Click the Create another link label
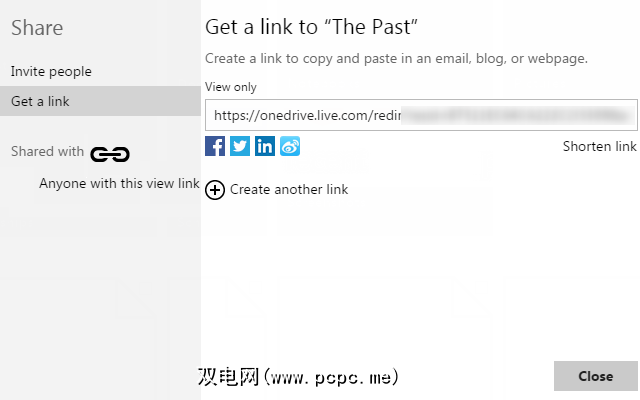The height and width of the screenshot is (400, 640). (289, 190)
